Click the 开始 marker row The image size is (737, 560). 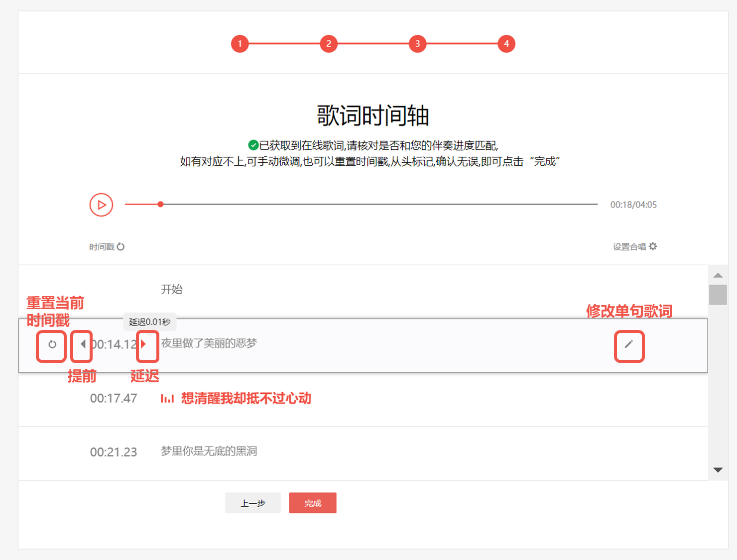172,289
